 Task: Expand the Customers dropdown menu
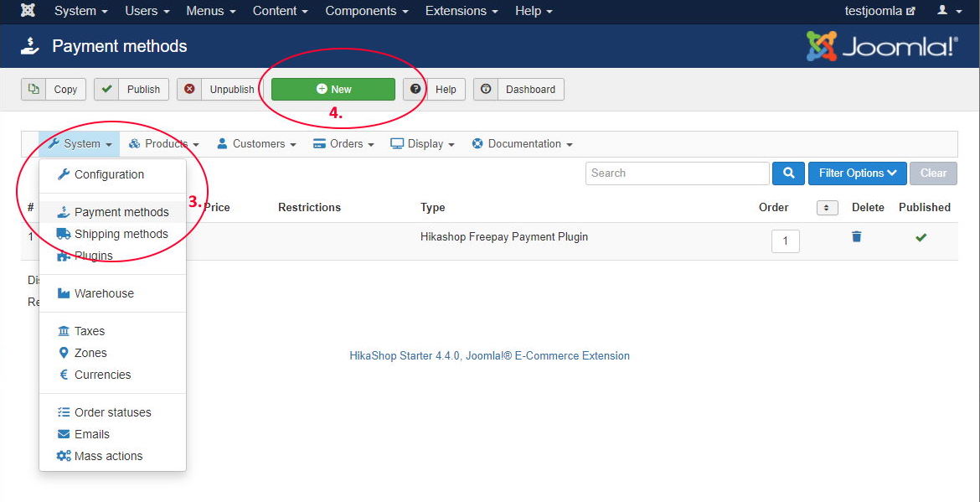pyautogui.click(x=256, y=144)
